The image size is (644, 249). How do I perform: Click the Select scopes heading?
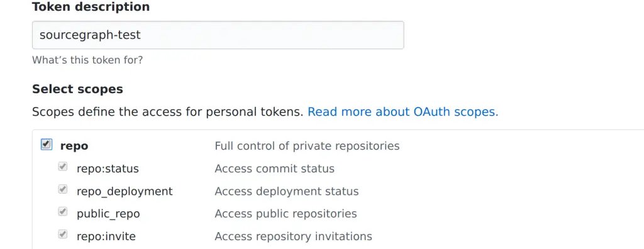point(77,89)
